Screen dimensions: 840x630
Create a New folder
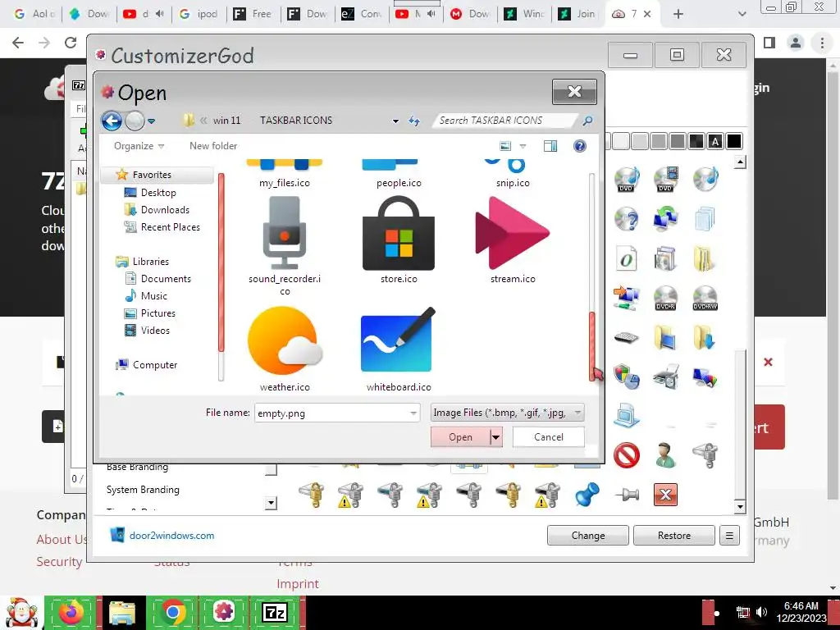(213, 146)
